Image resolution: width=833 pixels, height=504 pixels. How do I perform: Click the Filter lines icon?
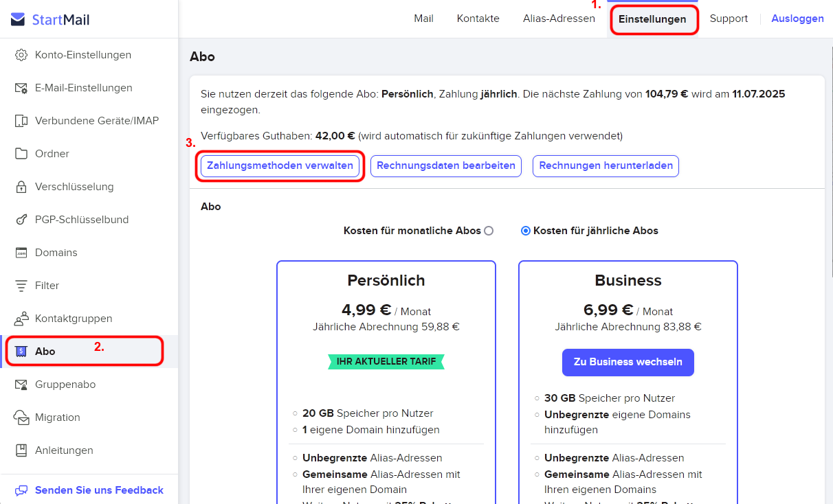click(x=21, y=286)
